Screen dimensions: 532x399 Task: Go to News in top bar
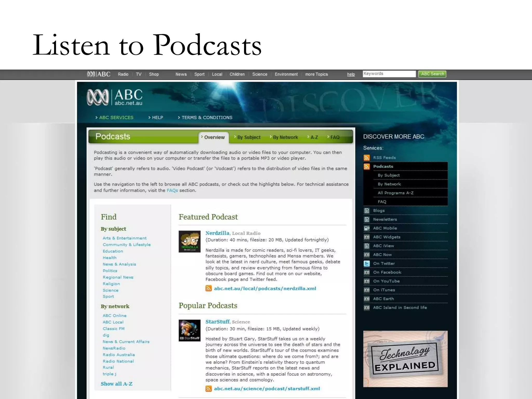[x=181, y=74]
